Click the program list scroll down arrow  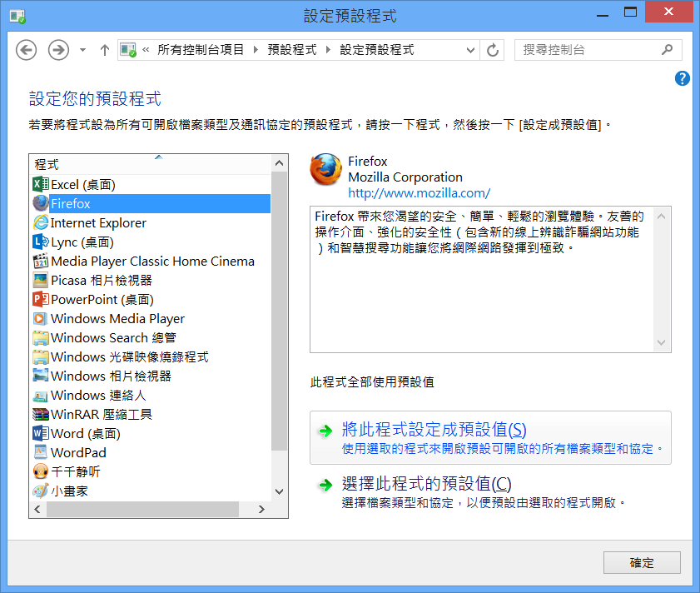click(280, 491)
